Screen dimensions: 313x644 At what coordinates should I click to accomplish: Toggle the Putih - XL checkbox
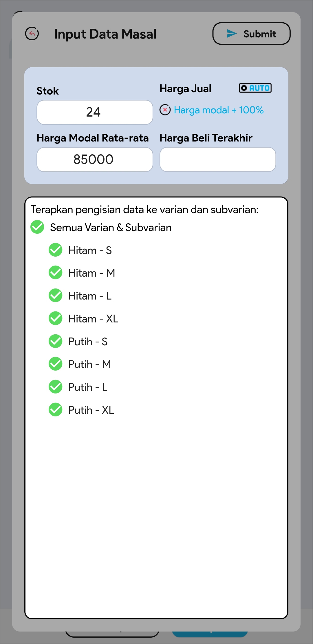click(56, 410)
